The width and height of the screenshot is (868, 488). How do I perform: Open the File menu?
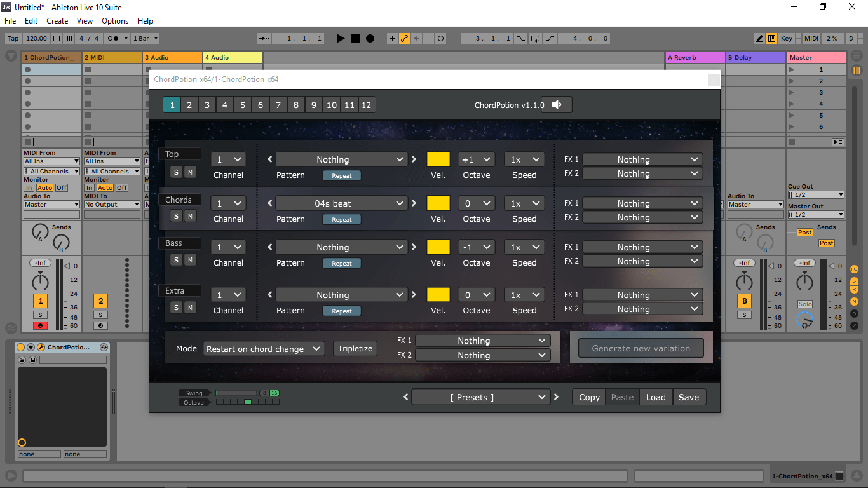pyautogui.click(x=10, y=21)
